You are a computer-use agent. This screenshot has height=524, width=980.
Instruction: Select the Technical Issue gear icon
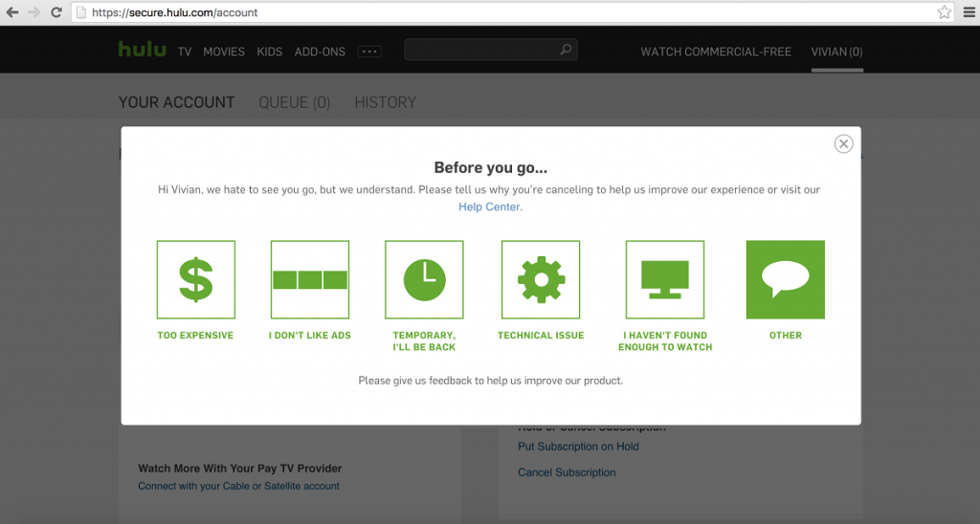pos(541,280)
